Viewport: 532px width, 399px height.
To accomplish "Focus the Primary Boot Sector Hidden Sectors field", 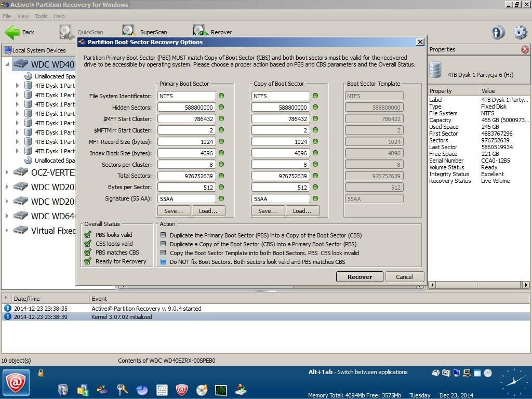I will point(187,107).
